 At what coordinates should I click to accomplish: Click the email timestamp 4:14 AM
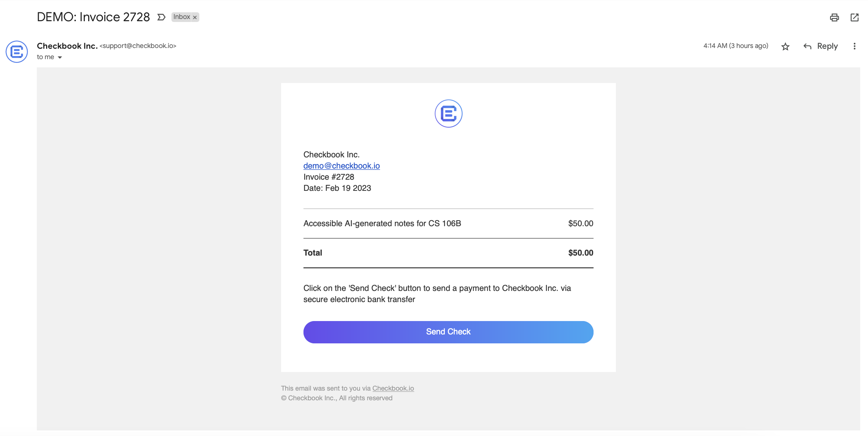point(735,46)
